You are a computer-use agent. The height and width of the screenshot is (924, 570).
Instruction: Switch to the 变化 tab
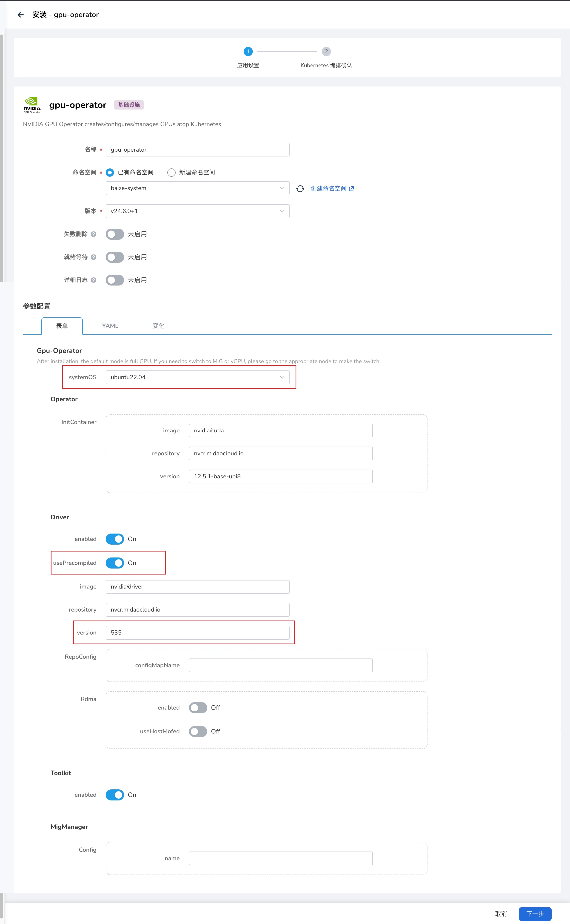(x=158, y=326)
